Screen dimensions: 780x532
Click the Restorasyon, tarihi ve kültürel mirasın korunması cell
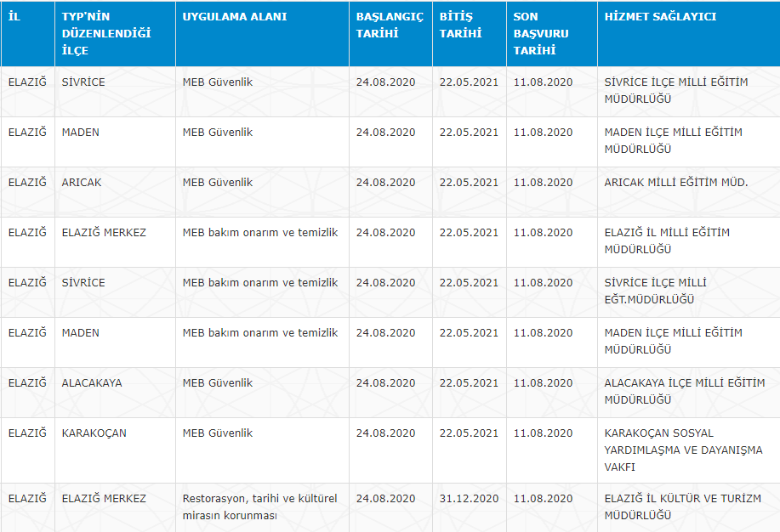click(259, 507)
